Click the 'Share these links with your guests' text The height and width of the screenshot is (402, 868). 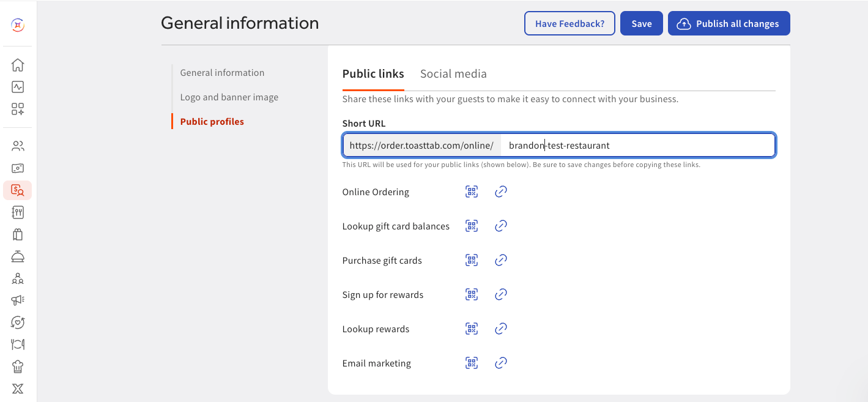(x=510, y=99)
